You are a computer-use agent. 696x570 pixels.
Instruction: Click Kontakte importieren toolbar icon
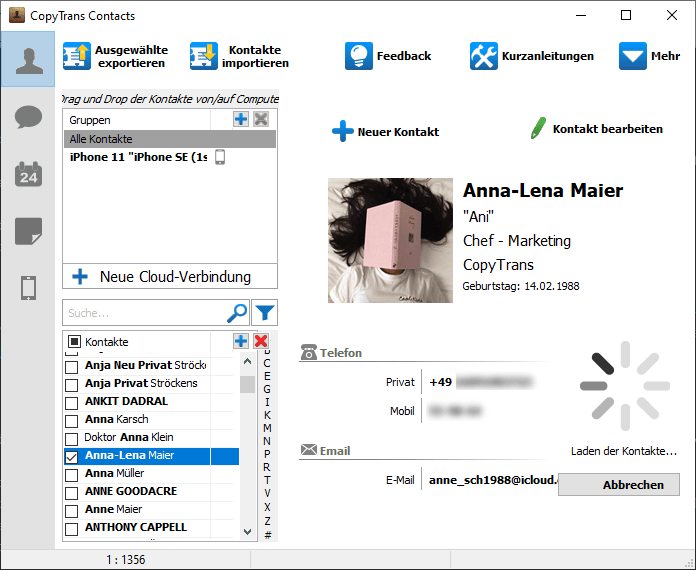click(x=204, y=56)
